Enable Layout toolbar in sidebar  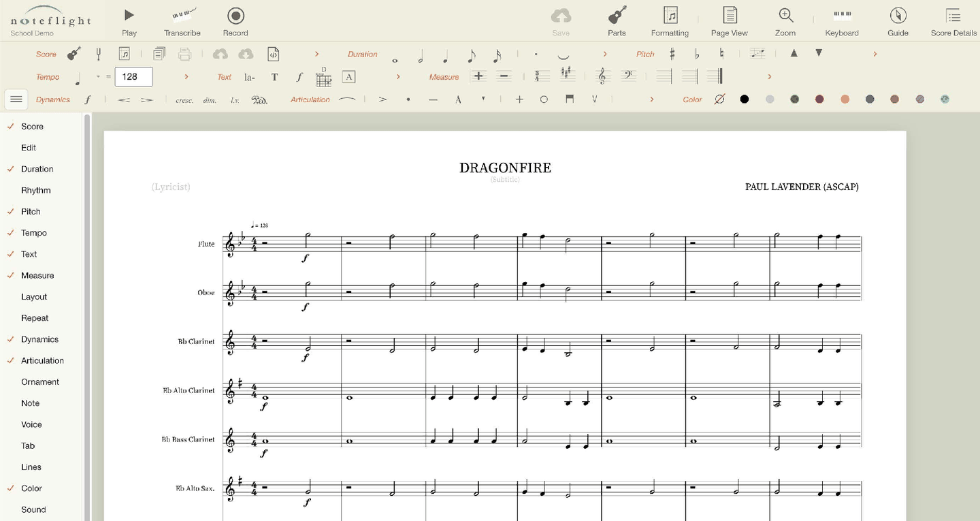pos(34,297)
